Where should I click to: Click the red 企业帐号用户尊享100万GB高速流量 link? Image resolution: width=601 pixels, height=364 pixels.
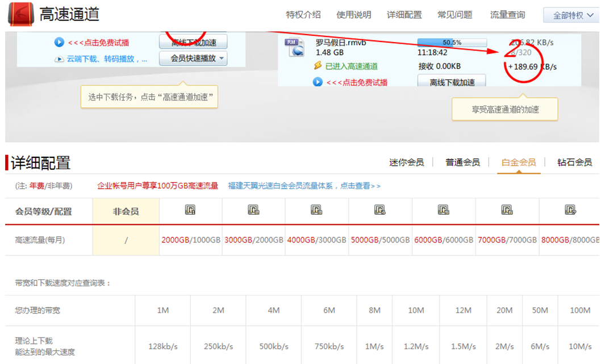[157, 186]
